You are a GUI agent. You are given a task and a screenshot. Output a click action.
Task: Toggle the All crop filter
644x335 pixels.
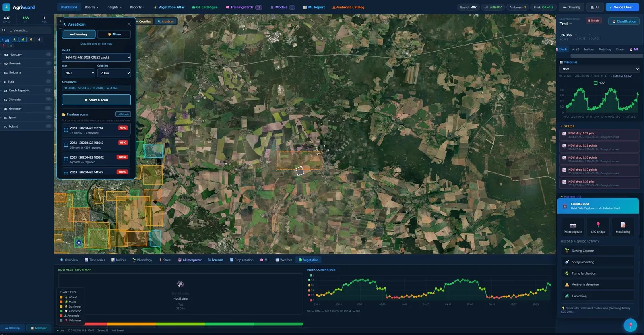(x=5, y=40)
